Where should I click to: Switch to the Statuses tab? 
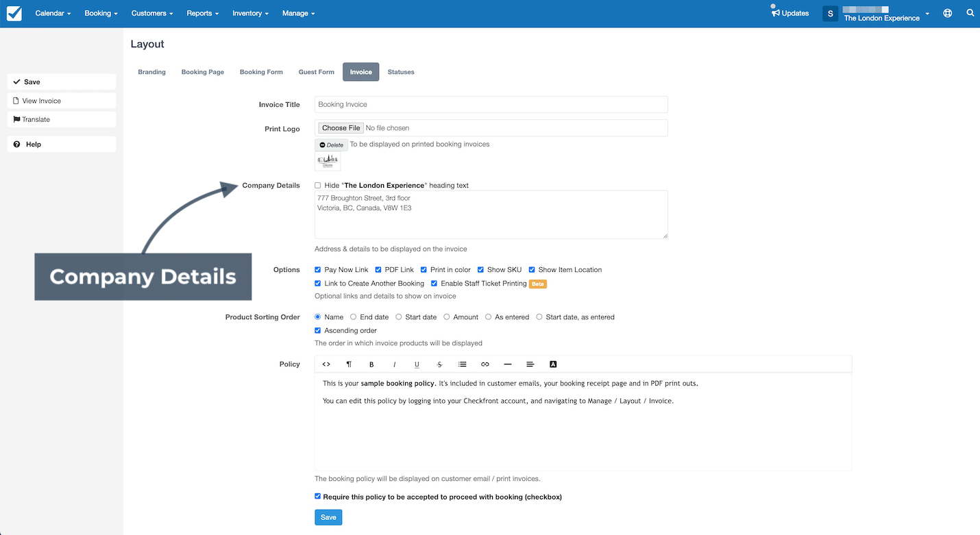(x=401, y=72)
